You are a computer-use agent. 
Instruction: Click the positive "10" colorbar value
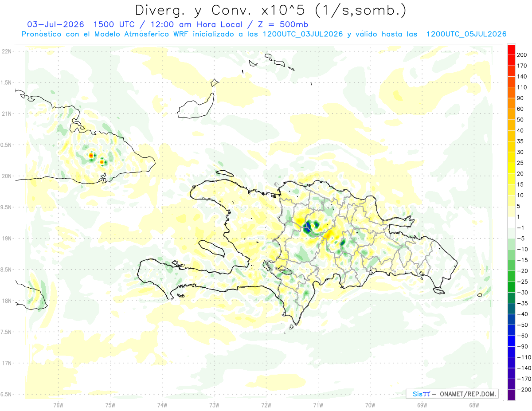coord(520,195)
